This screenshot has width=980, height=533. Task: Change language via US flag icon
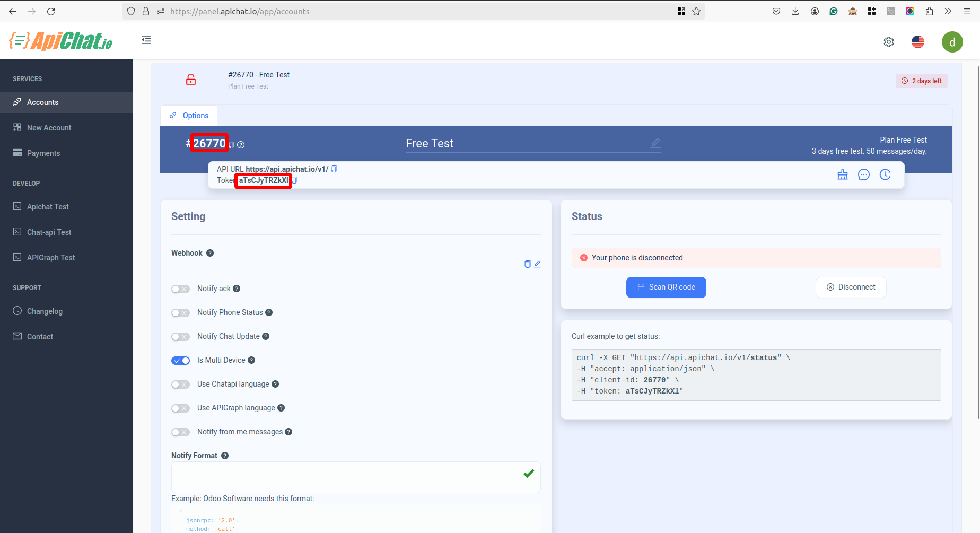tap(918, 42)
